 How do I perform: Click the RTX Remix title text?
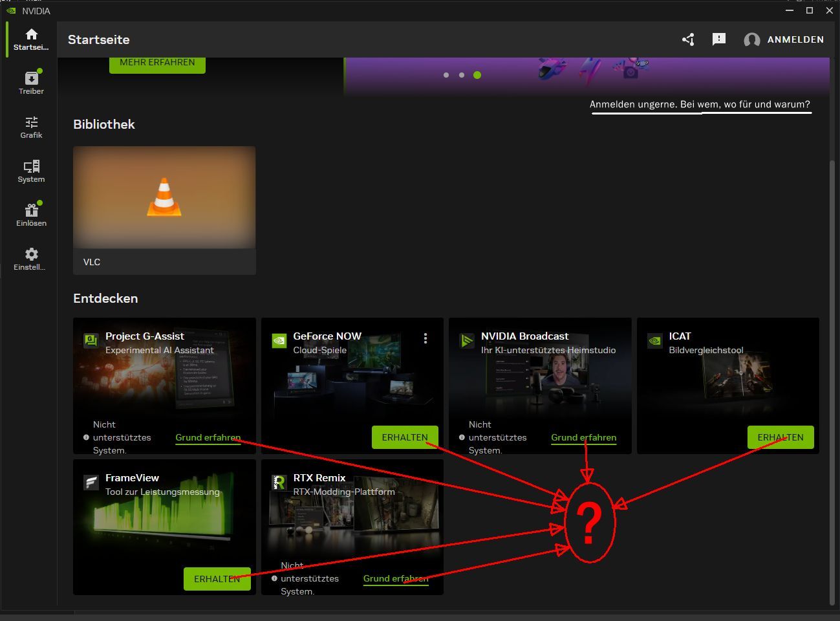[319, 477]
